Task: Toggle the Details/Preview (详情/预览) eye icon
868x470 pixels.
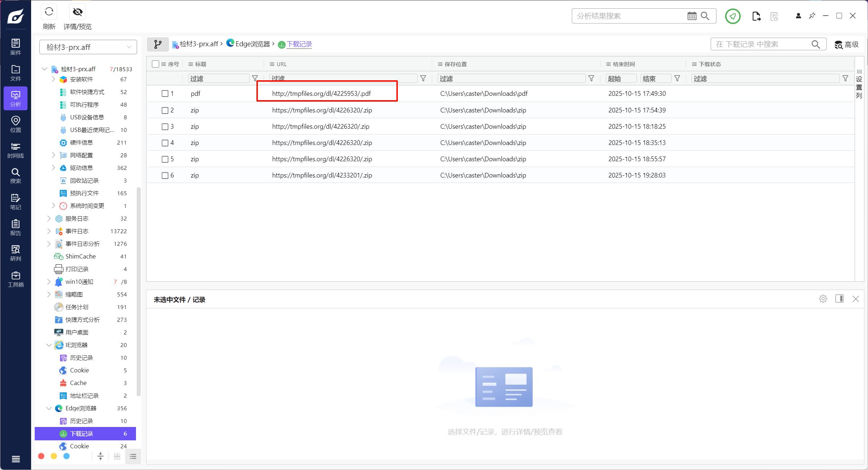Action: [77, 12]
